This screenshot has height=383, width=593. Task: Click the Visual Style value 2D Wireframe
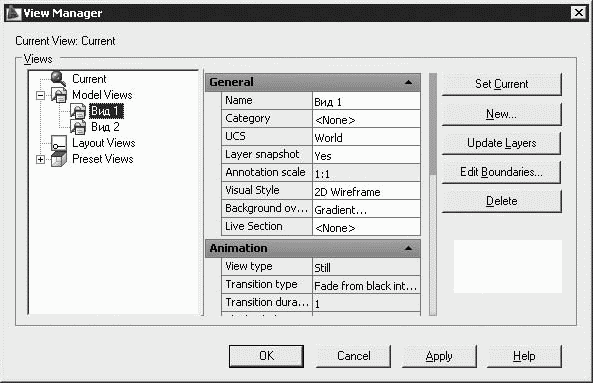pyautogui.click(x=366, y=191)
